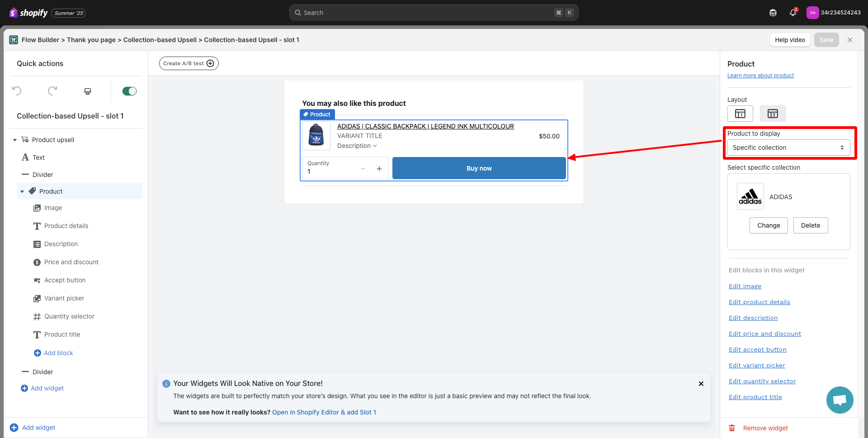
Task: Click the Shopify search field
Action: pos(434,13)
